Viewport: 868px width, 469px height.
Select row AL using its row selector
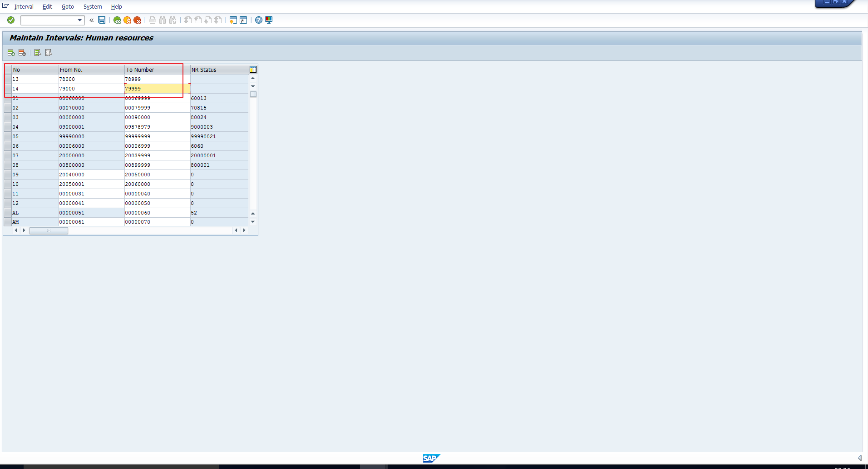click(8, 213)
